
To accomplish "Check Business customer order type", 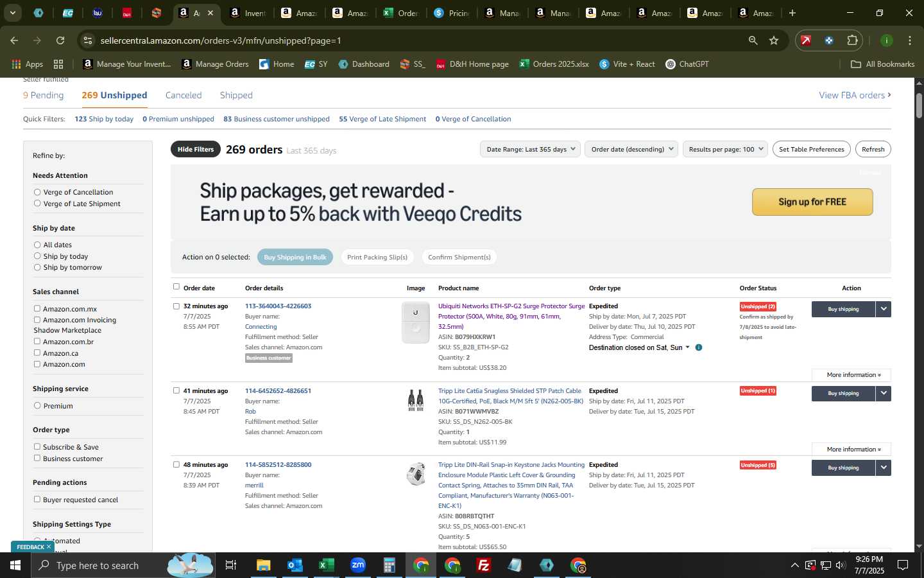I will click(37, 459).
